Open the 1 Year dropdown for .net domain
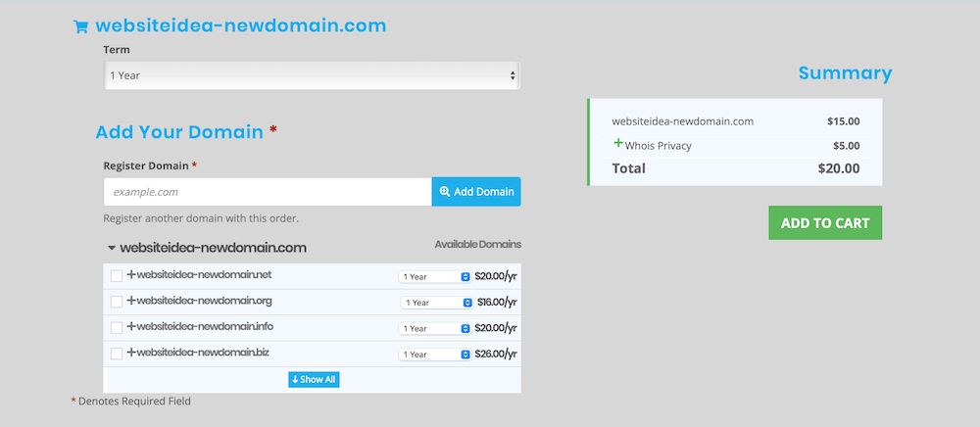 point(434,276)
